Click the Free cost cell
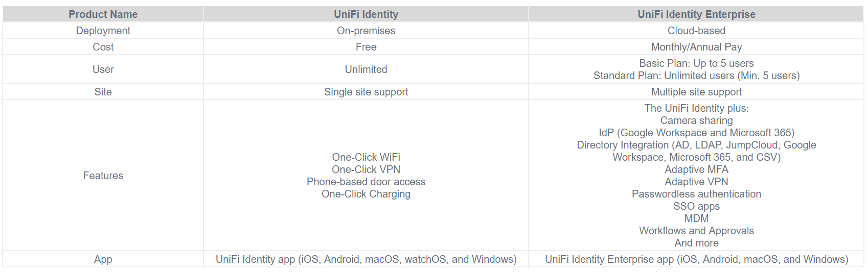The height and width of the screenshot is (272, 868). click(366, 47)
